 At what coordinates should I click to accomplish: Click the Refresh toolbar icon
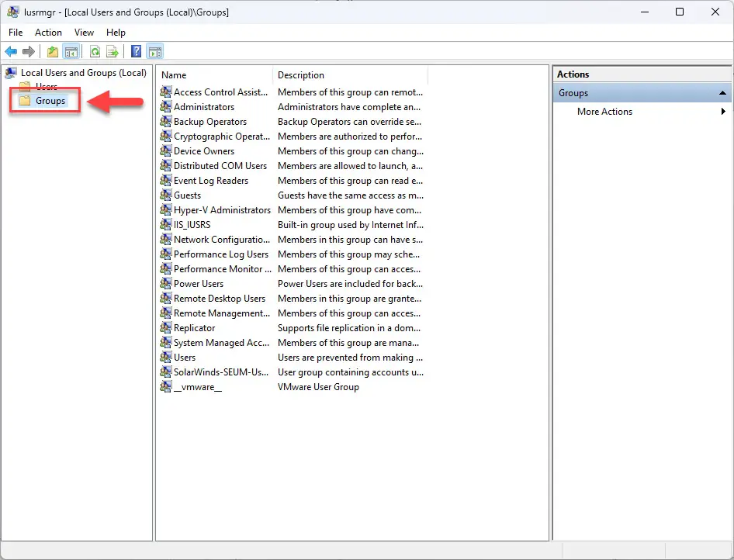pos(95,51)
